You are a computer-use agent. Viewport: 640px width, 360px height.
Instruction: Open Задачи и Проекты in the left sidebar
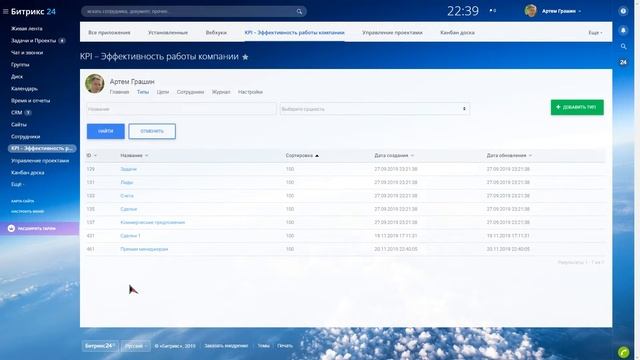[33, 40]
